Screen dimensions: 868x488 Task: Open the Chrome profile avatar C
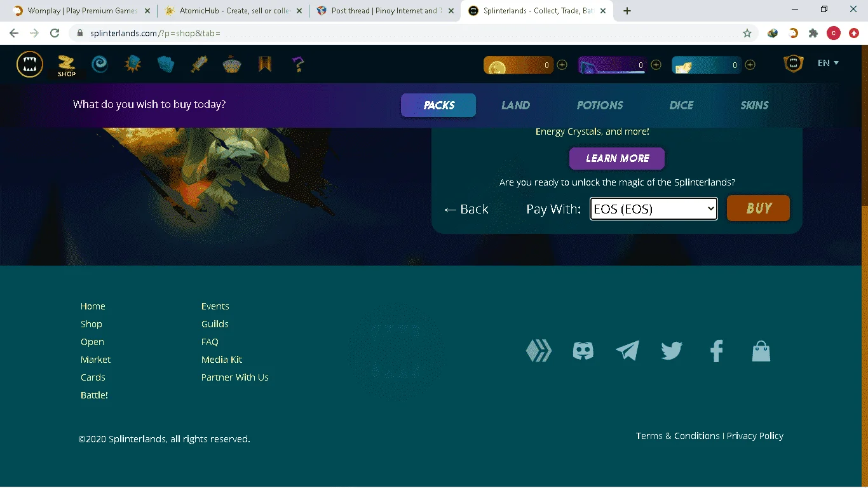[x=834, y=33]
